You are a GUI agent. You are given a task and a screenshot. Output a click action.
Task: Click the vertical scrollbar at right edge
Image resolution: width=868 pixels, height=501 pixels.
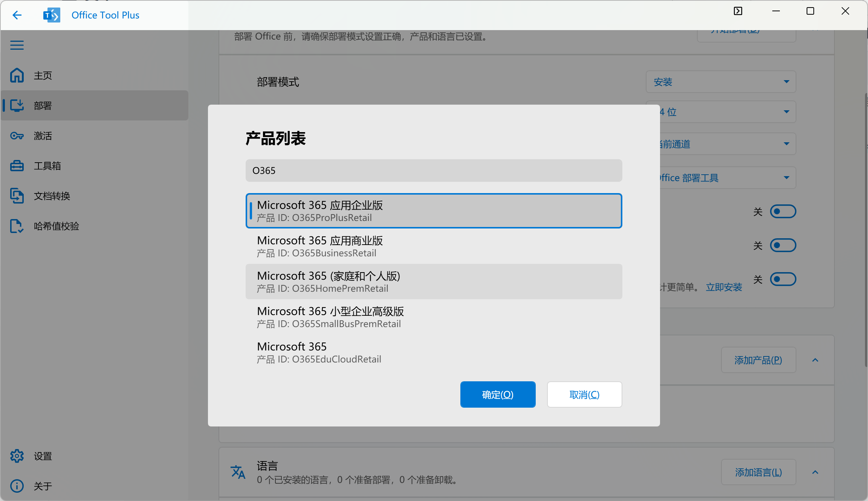point(866,230)
